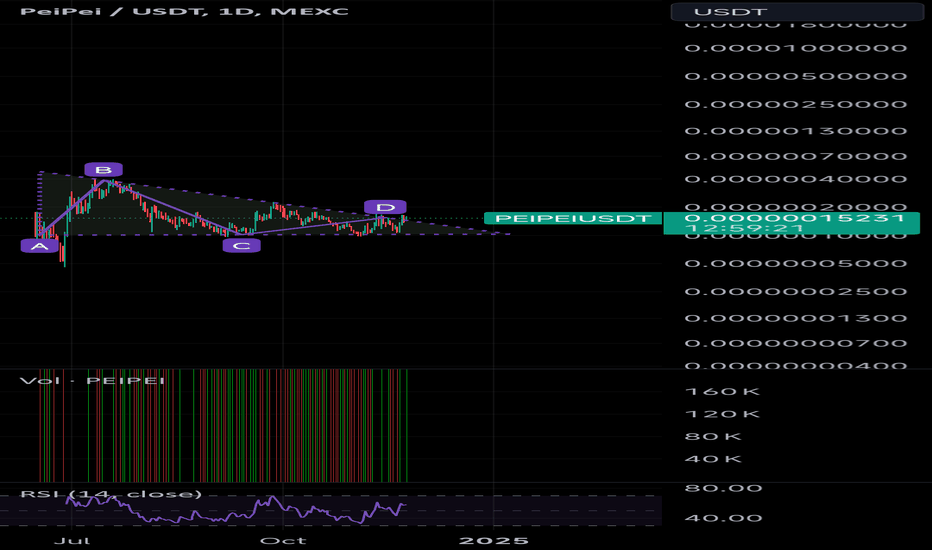Click the 120 K volume axis value
Viewport: 932px width, 550px height.
[722, 414]
